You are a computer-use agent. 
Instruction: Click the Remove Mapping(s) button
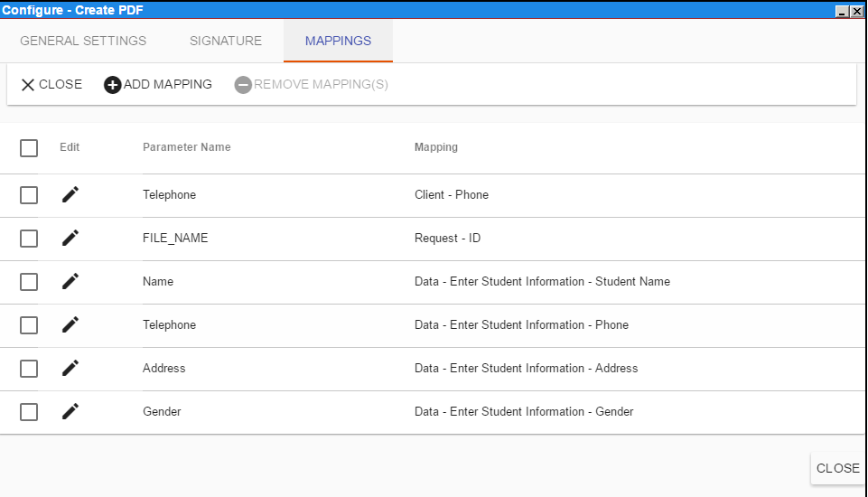[311, 84]
